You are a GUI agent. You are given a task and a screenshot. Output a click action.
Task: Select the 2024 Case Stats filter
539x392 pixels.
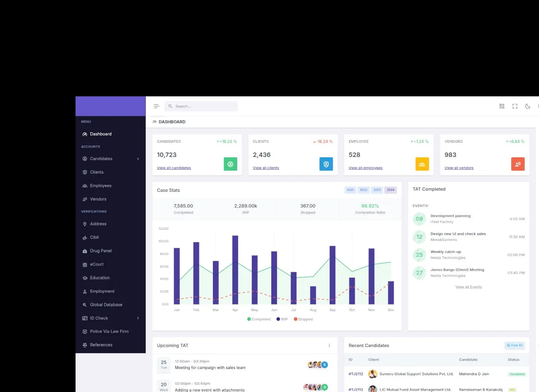pyautogui.click(x=391, y=190)
